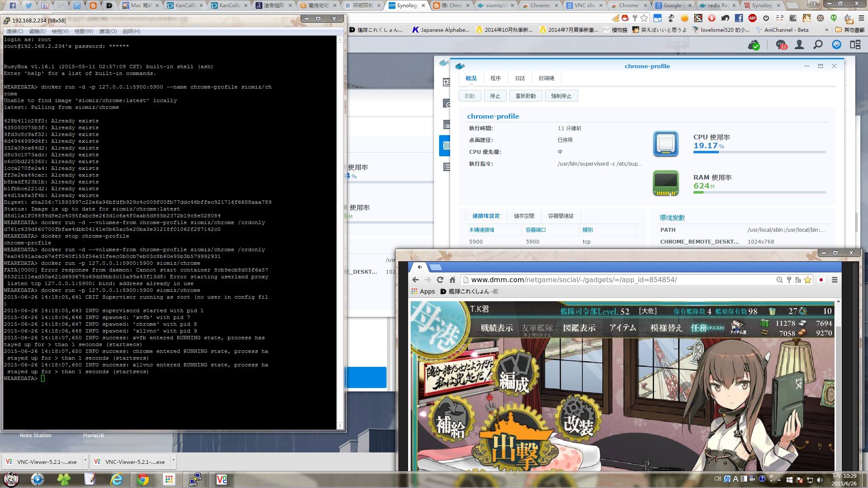Open the DSM pilot view icon
The image size is (868, 488).
(837, 44)
